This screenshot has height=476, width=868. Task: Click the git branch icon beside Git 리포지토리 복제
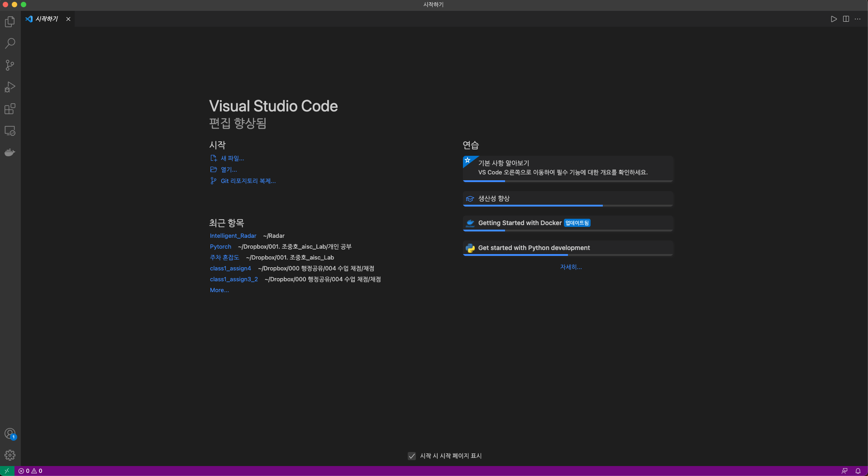tap(214, 181)
